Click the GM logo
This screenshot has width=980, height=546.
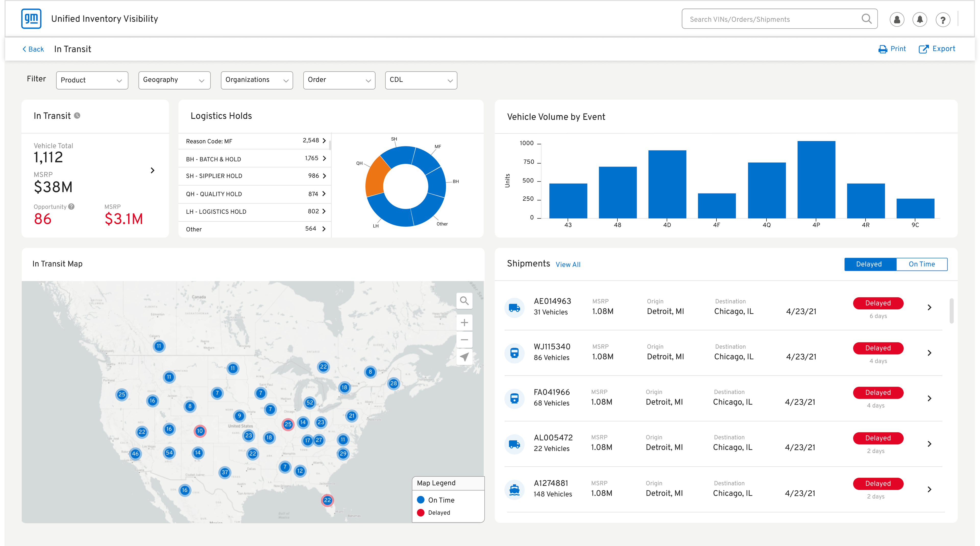[x=31, y=19]
